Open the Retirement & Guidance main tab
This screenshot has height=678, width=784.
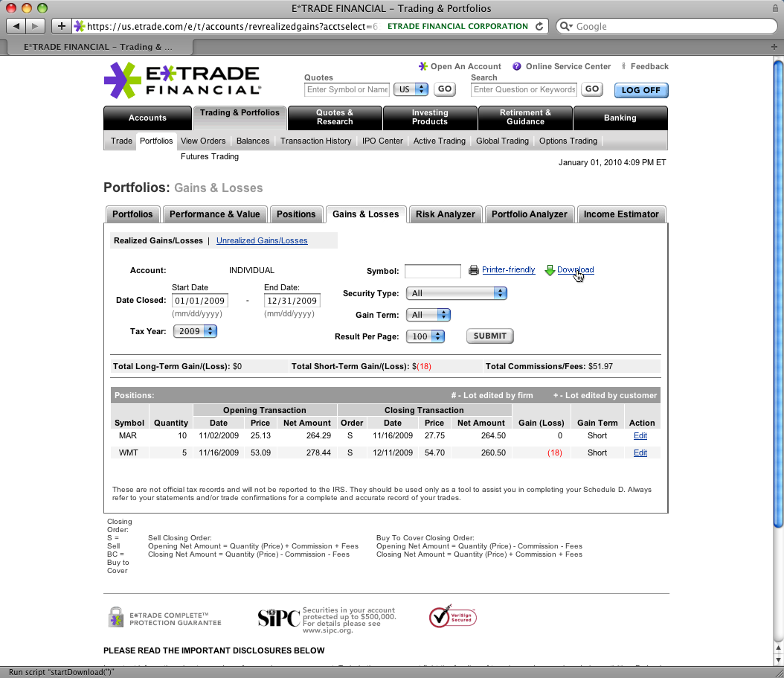point(525,117)
